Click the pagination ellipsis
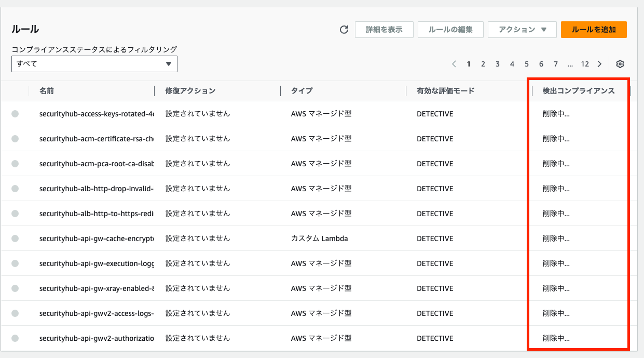This screenshot has height=358, width=644. point(570,63)
